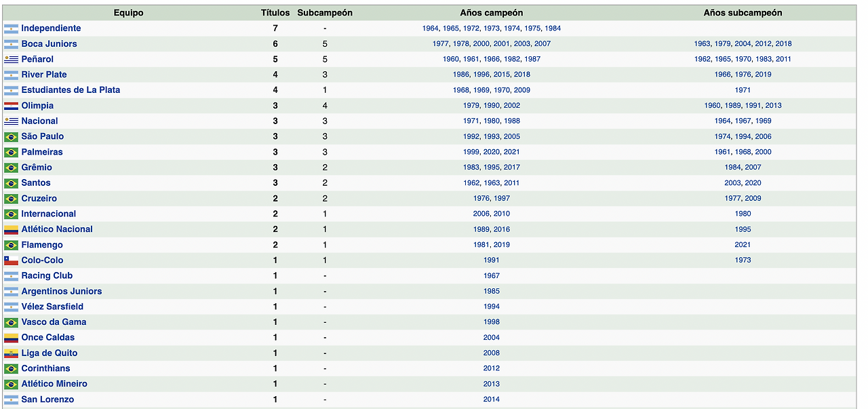Click Colombia flag icon beside Atlético Nacional
Image resolution: width=868 pixels, height=409 pixels.
point(11,229)
